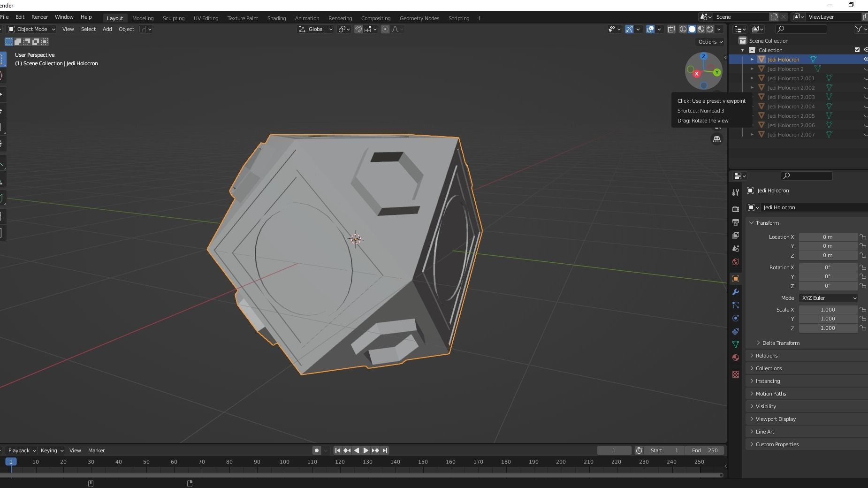The width and height of the screenshot is (868, 488).
Task: Select rendered viewport shading
Action: click(x=710, y=29)
